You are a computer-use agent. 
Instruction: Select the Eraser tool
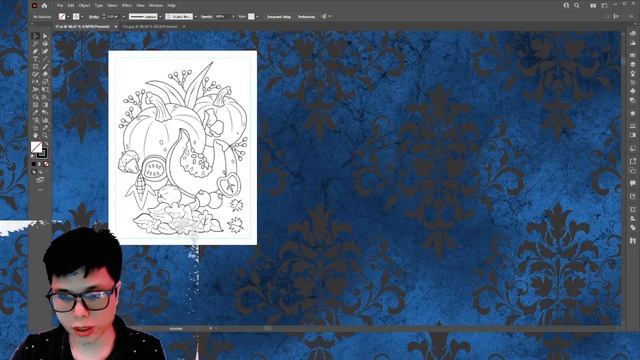pos(45,74)
